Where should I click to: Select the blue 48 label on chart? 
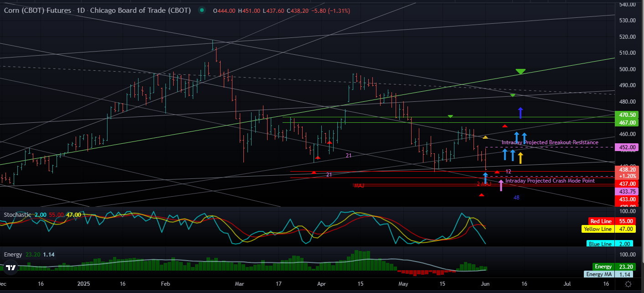(516, 198)
